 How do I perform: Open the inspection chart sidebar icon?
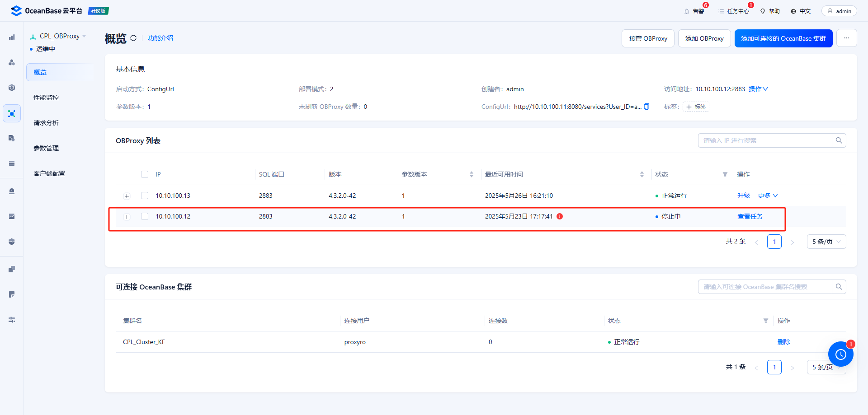[x=12, y=217]
